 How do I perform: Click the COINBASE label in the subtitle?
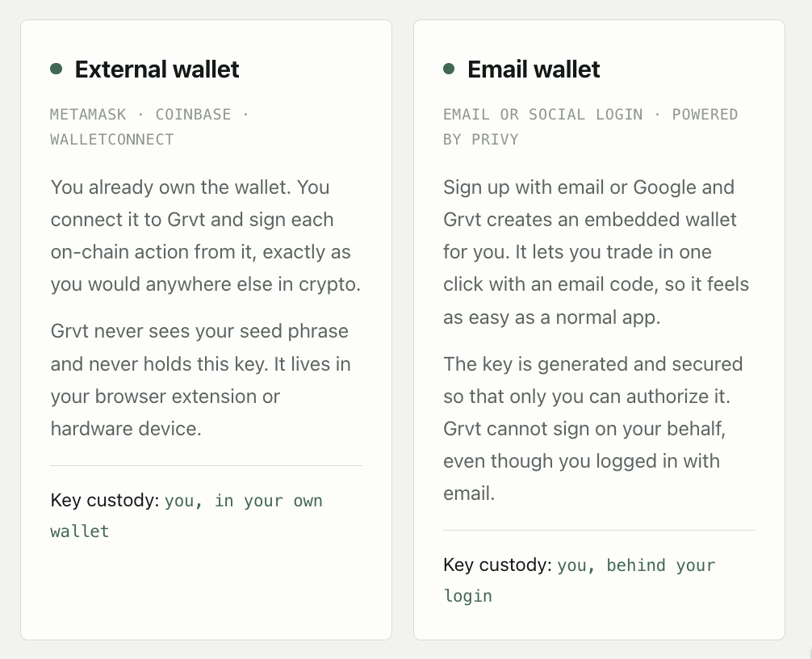click(x=193, y=114)
